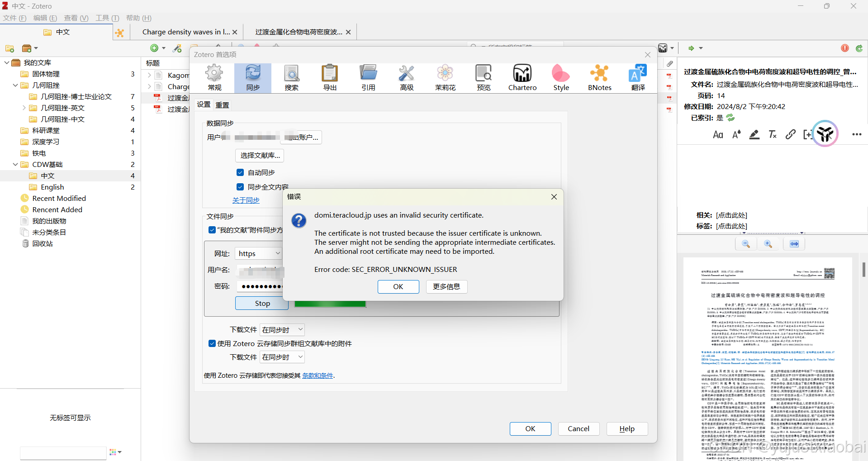Close the error dialog with X

click(x=554, y=197)
